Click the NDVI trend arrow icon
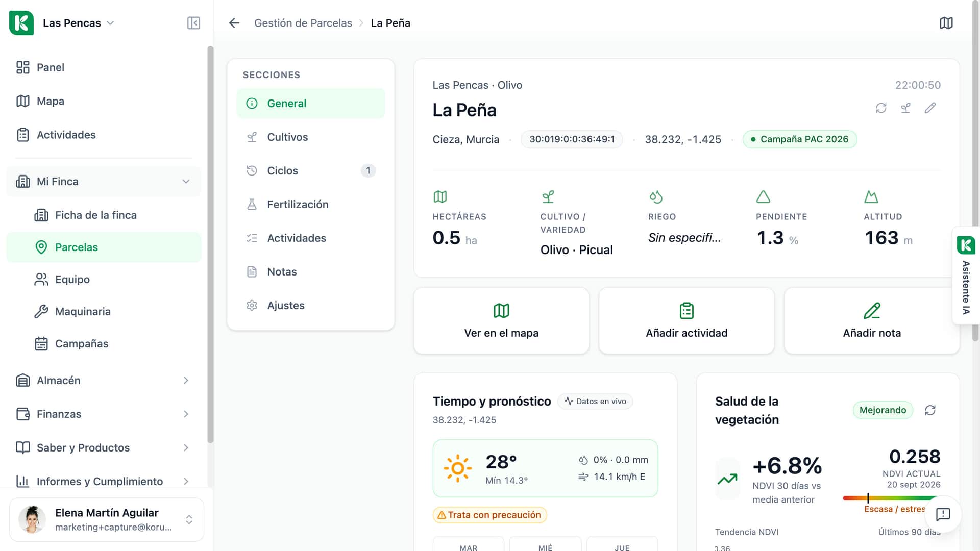The height and width of the screenshot is (551, 980). pyautogui.click(x=727, y=479)
